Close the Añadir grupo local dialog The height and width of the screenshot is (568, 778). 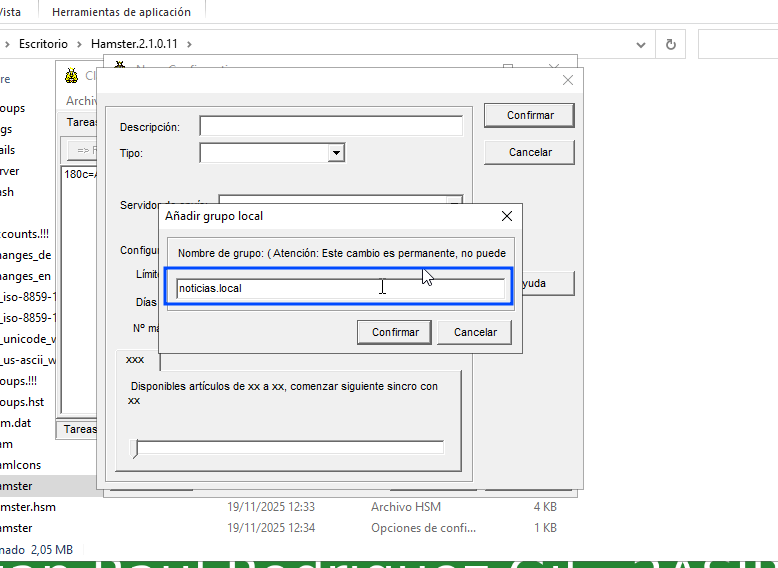[x=507, y=216]
